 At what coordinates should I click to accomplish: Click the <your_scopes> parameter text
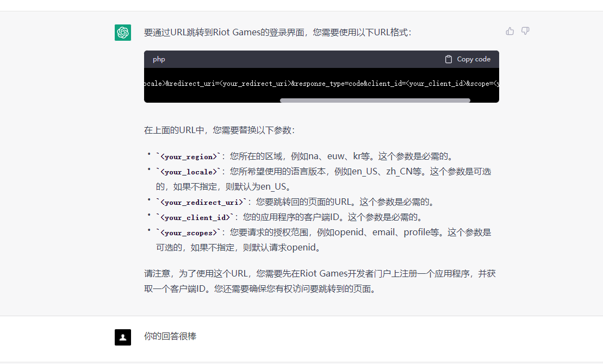point(189,233)
